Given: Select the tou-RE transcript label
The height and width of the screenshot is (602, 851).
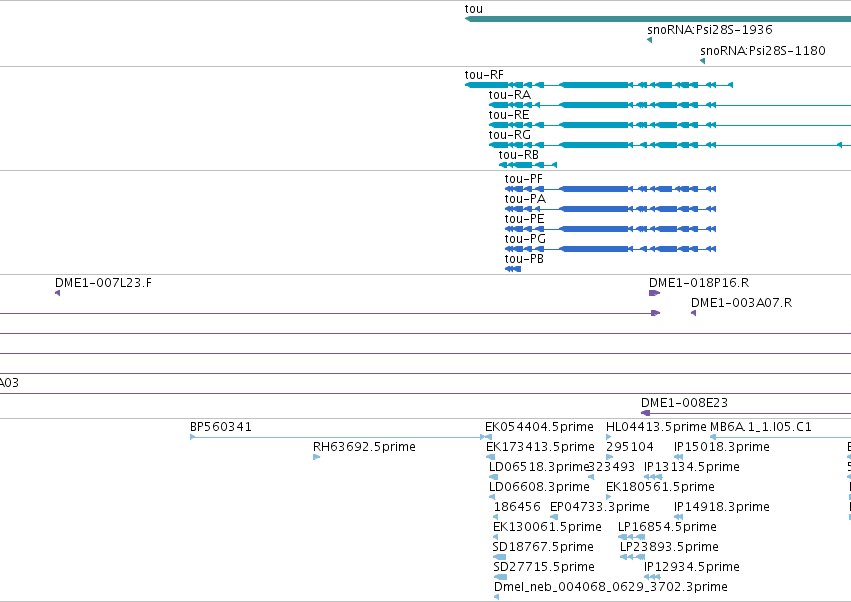Looking at the screenshot, I should coord(509,115).
